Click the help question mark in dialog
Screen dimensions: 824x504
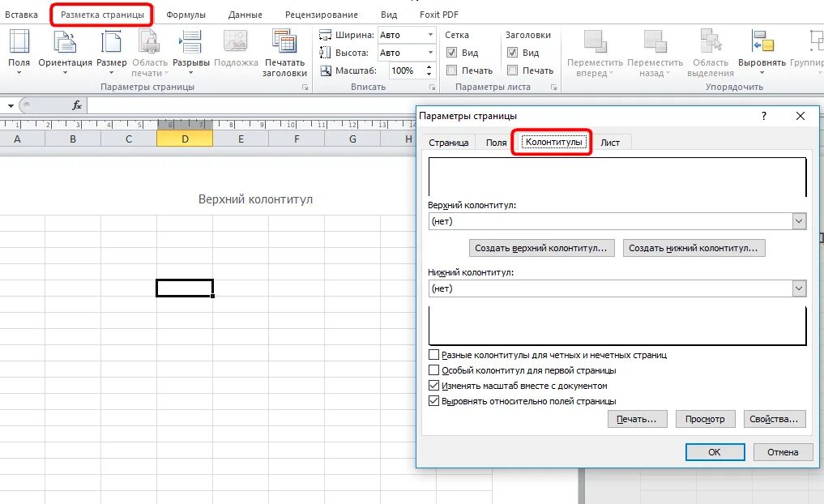[x=763, y=116]
